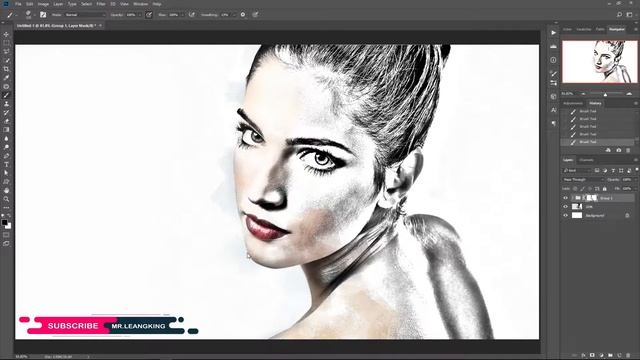Add a layer mask
The height and width of the screenshot is (360, 640).
click(x=592, y=356)
